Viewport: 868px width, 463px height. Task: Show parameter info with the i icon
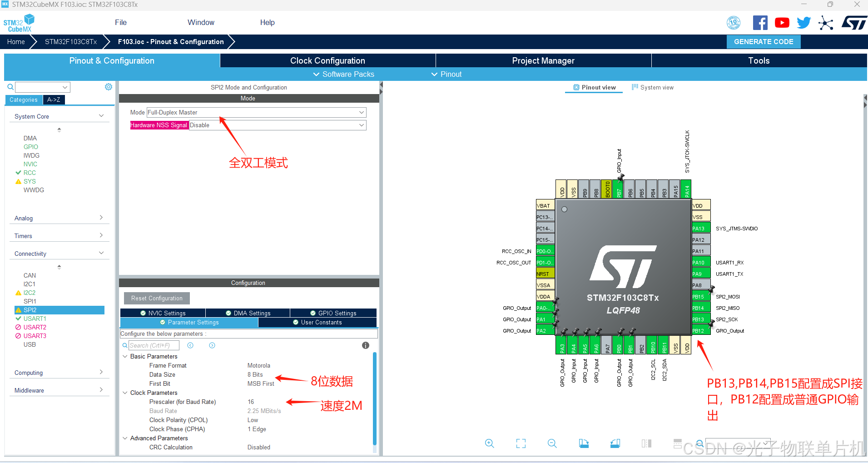[366, 345]
